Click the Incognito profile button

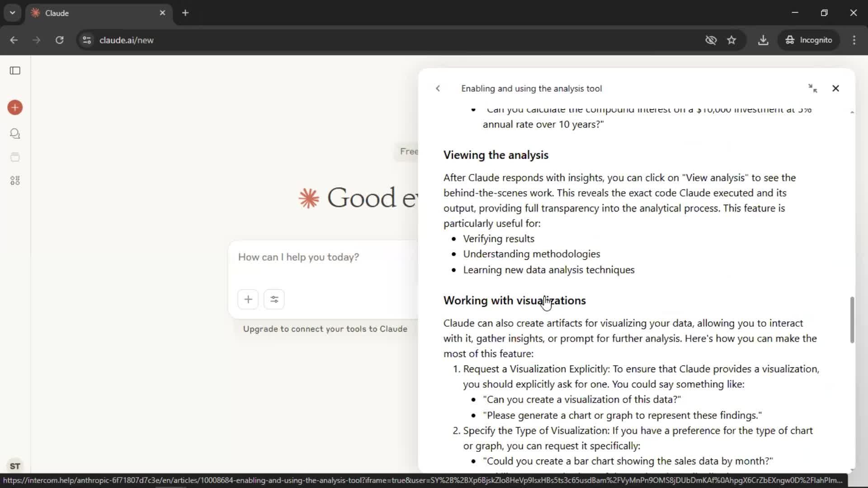809,40
